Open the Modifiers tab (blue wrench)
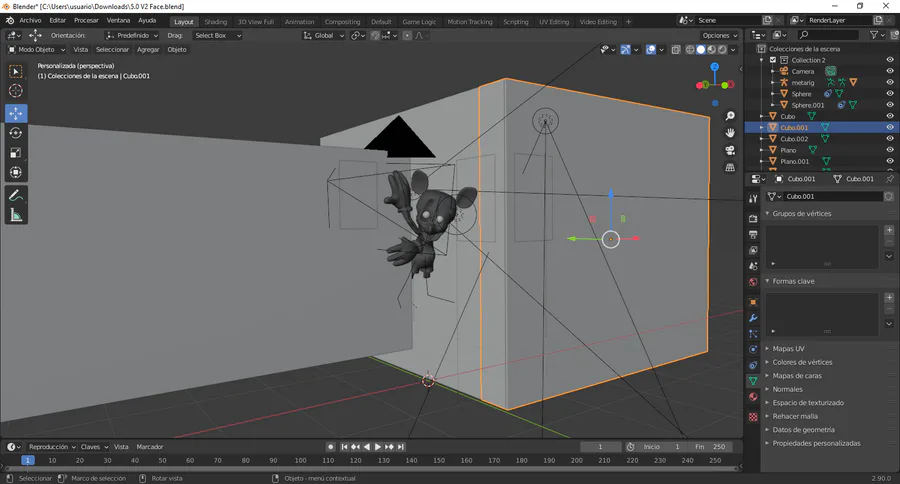Screen dimensions: 900x484 coord(753,317)
